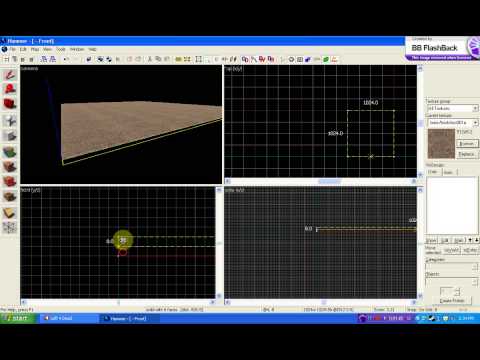Click the Replace texture button
The height and width of the screenshot is (360, 480).
pyautogui.click(x=467, y=154)
